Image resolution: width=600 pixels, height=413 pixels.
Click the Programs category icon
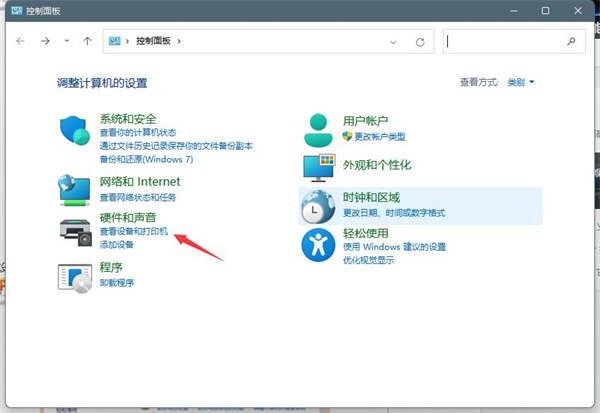point(76,275)
